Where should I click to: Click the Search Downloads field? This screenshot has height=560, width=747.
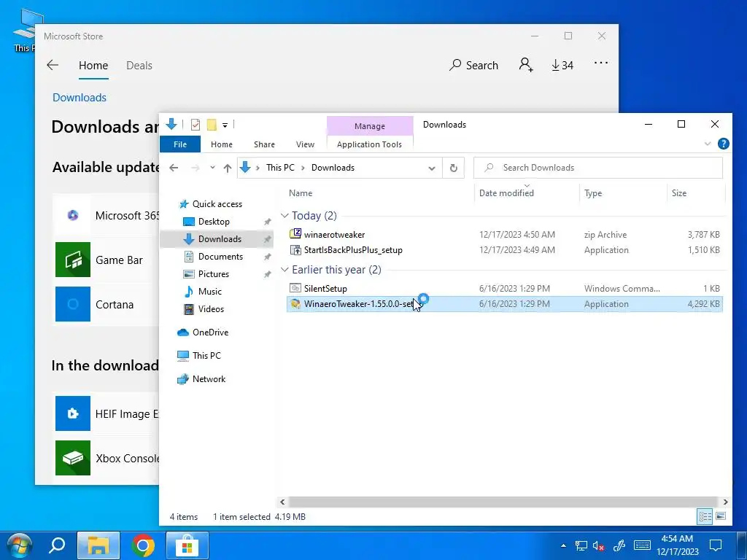[x=598, y=168]
